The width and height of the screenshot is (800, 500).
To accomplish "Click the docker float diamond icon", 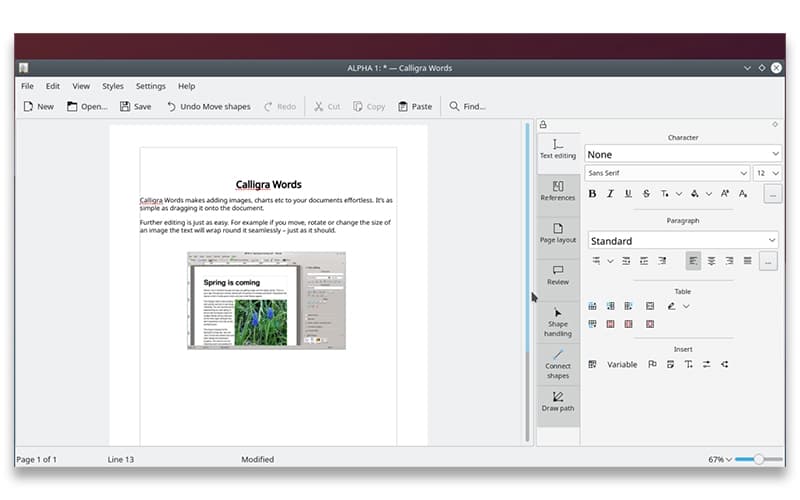I will (x=775, y=124).
